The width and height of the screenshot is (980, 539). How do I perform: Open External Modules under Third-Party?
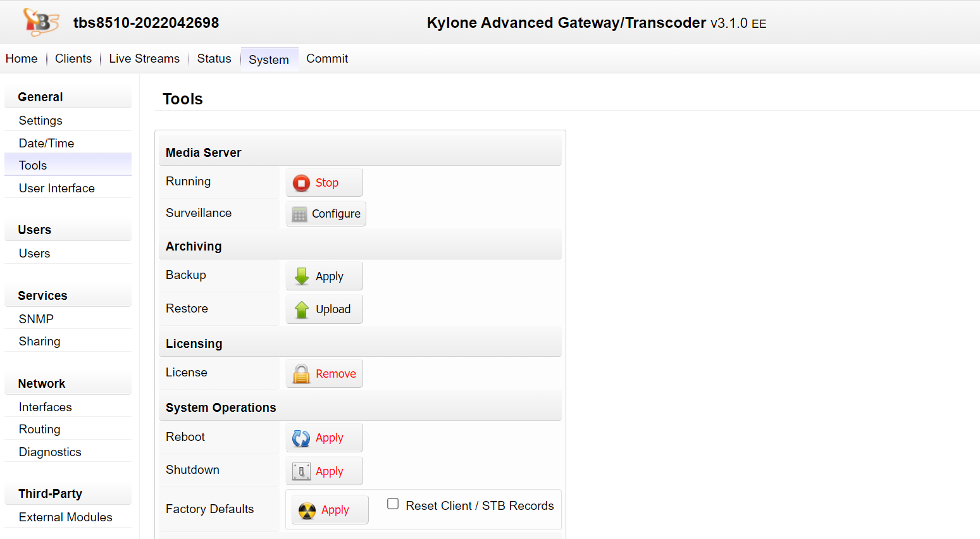65,517
